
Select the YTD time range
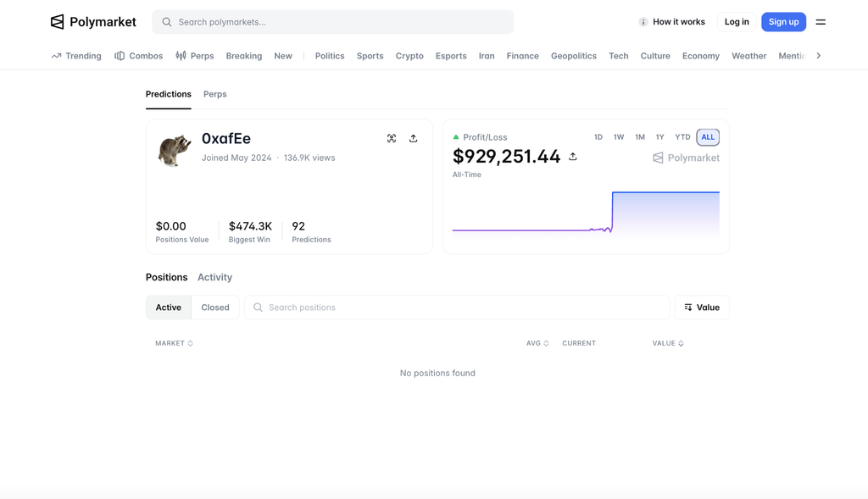(682, 137)
